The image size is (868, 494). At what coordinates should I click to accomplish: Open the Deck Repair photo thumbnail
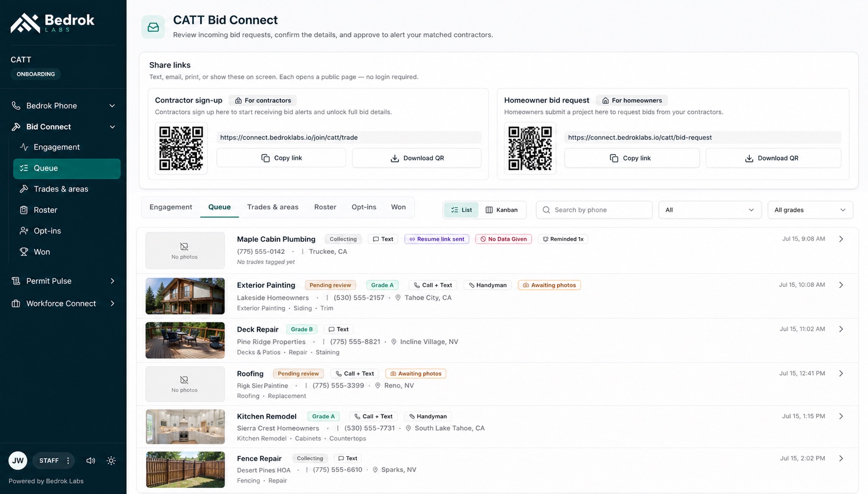tap(185, 340)
